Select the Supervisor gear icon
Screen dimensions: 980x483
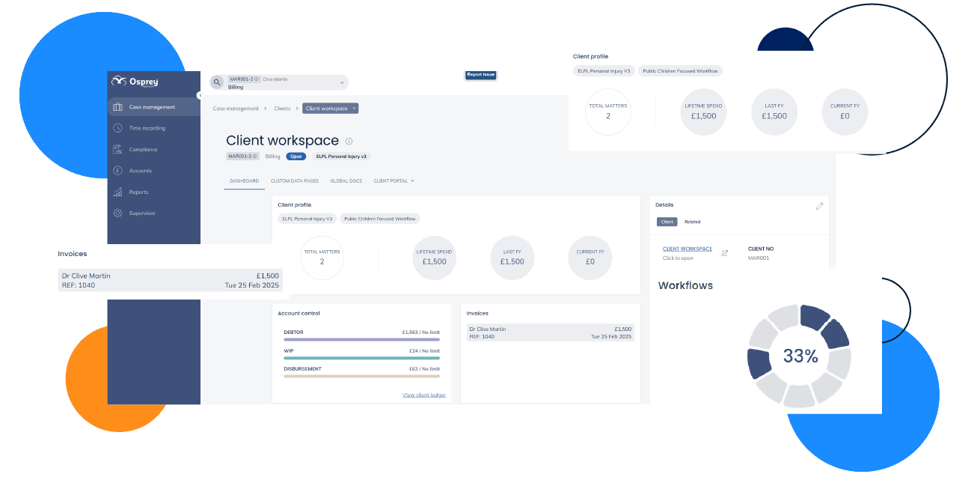pyautogui.click(x=117, y=213)
